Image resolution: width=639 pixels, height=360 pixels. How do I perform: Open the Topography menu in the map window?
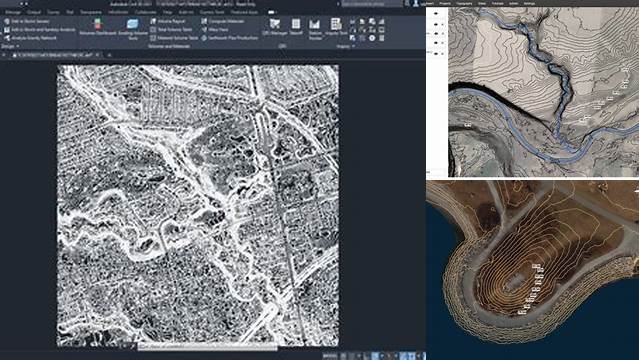coord(464,3)
